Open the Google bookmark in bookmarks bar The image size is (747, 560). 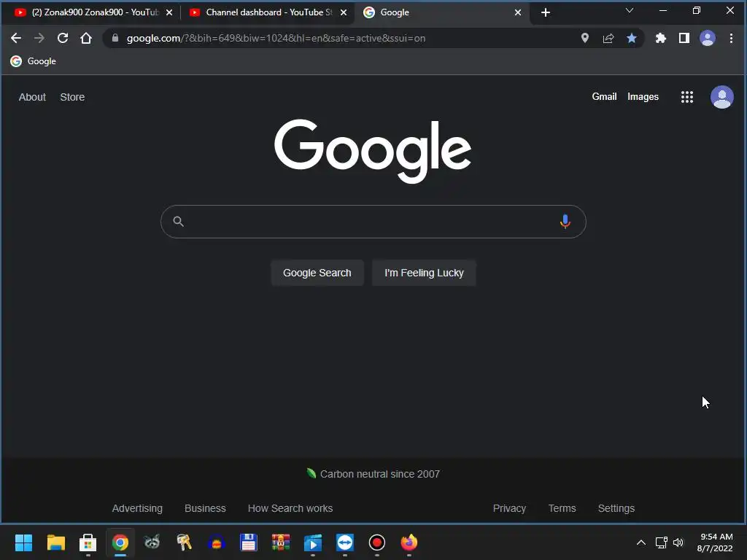(34, 61)
